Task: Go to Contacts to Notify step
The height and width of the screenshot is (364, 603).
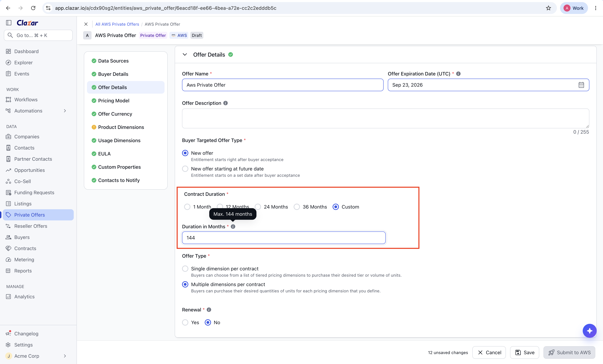Action: 126,180
